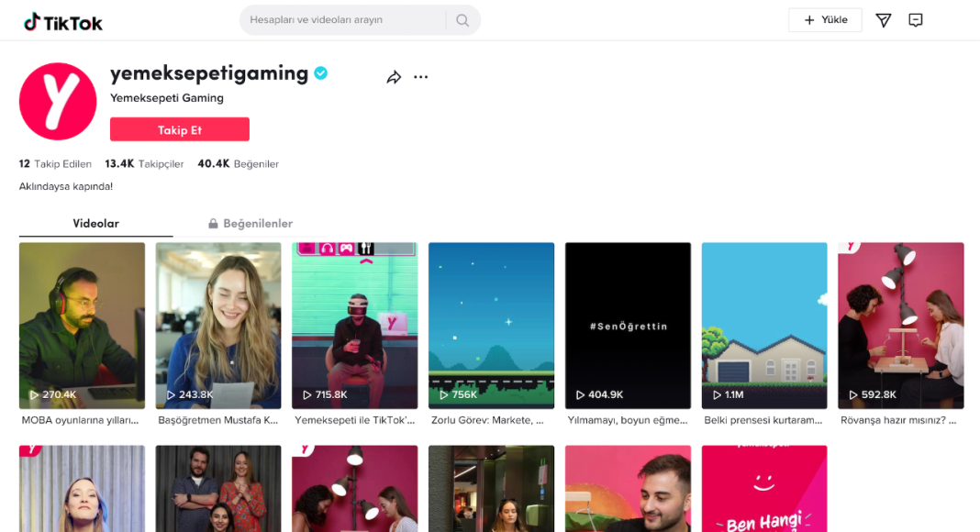Click the Başöğretmen Mustafa K... caption
Viewport: 980px width, 532px height.
218,420
